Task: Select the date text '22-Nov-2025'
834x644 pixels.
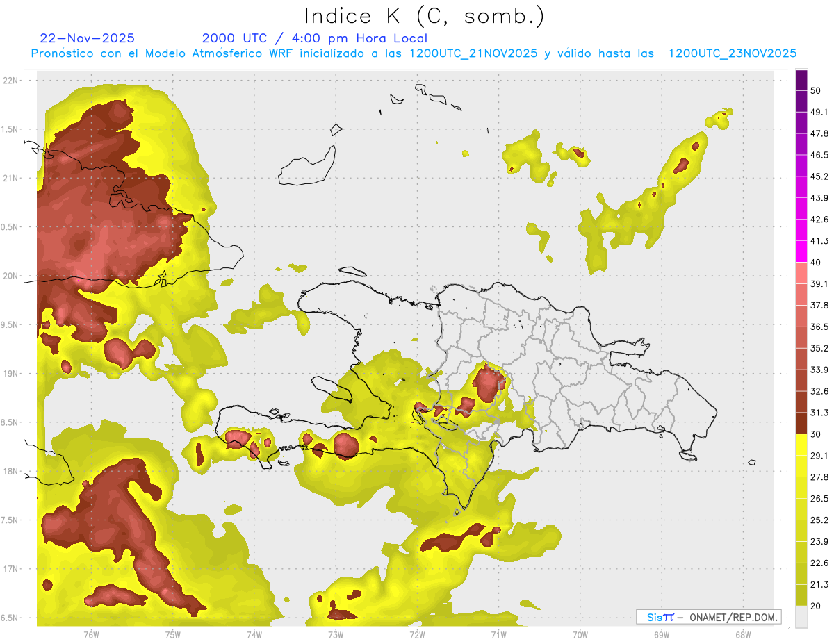Action: pos(88,38)
